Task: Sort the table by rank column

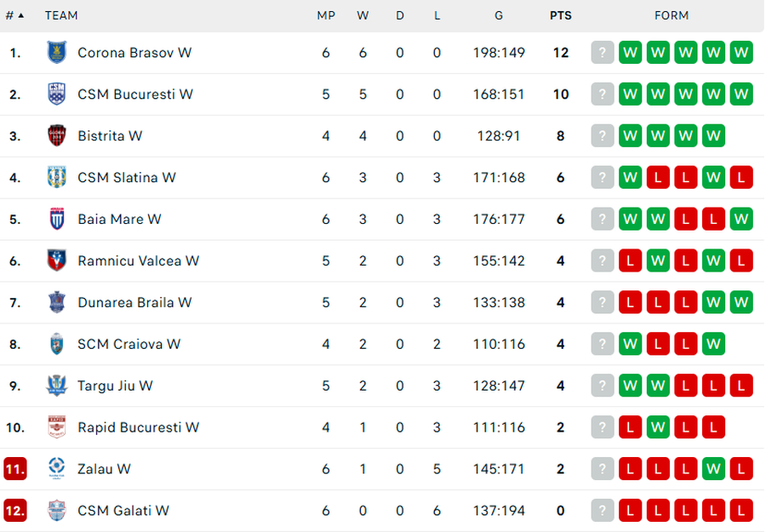Action: click(14, 15)
